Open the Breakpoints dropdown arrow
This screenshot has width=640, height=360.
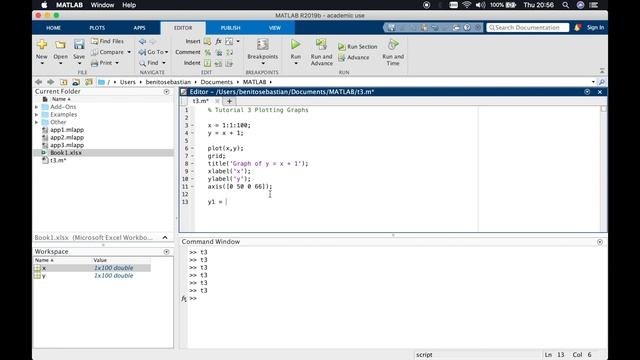tap(263, 63)
